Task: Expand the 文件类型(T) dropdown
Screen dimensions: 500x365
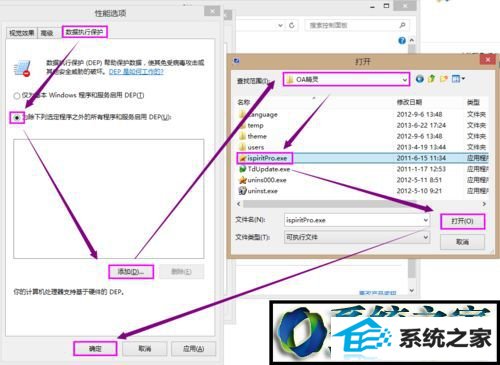Action: click(426, 237)
